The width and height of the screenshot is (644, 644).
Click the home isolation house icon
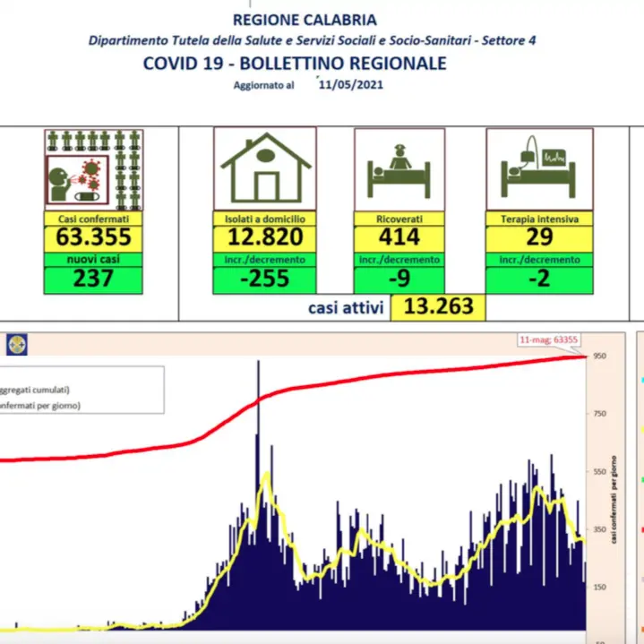265,168
